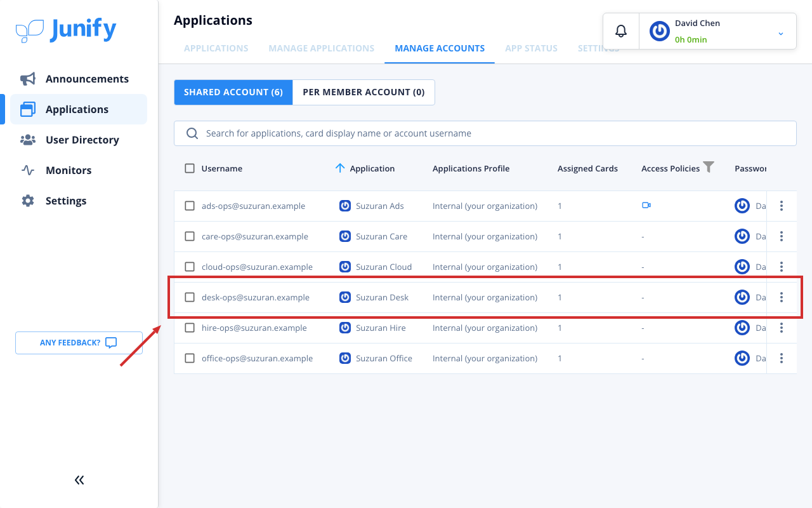The image size is (812, 508).
Task: Check the hire-ops@suzuran.example row checkbox
Action: click(x=190, y=328)
